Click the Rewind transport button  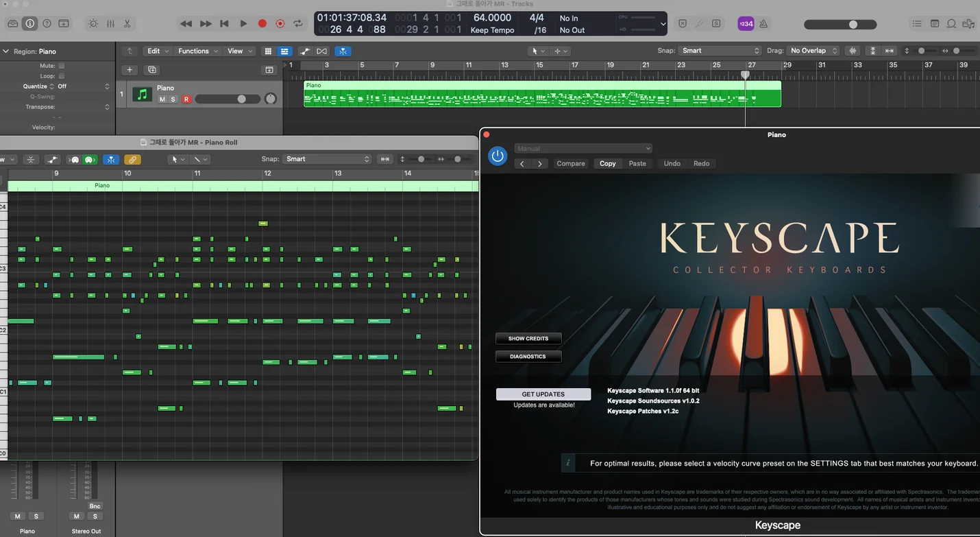186,23
